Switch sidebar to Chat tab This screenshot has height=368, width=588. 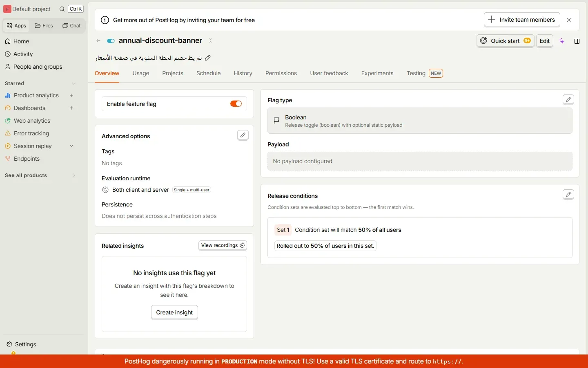[71, 26]
